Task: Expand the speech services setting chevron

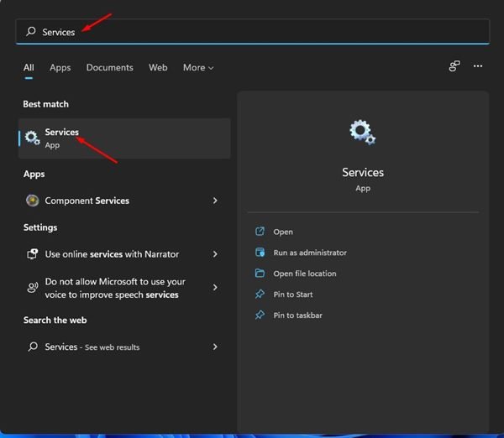Action: point(215,288)
